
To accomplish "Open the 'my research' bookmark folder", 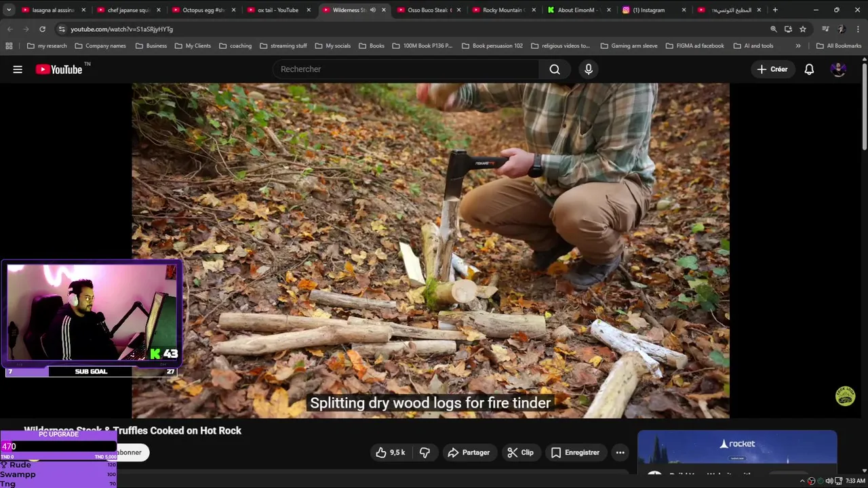I will click(47, 45).
